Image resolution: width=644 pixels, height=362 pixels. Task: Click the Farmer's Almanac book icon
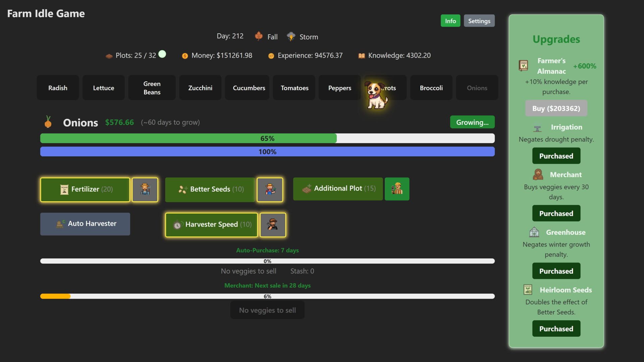coord(524,65)
